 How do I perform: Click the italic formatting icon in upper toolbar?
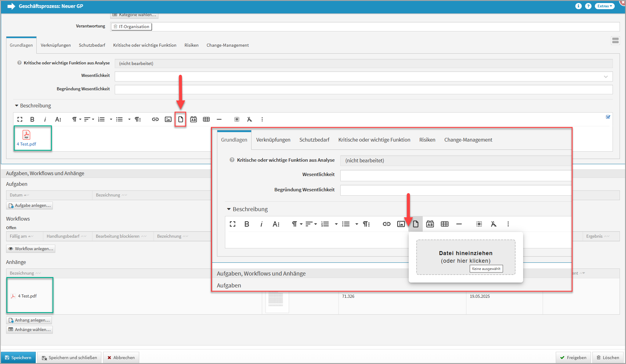point(45,119)
